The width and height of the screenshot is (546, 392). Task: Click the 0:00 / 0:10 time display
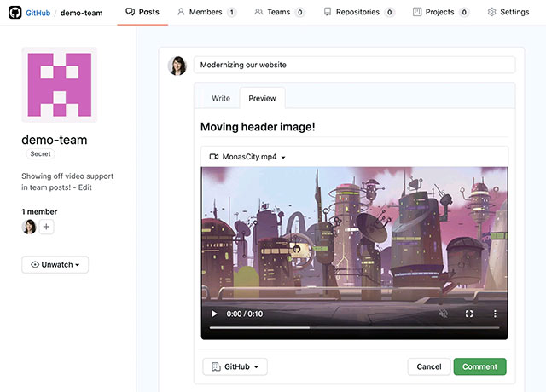tap(245, 314)
